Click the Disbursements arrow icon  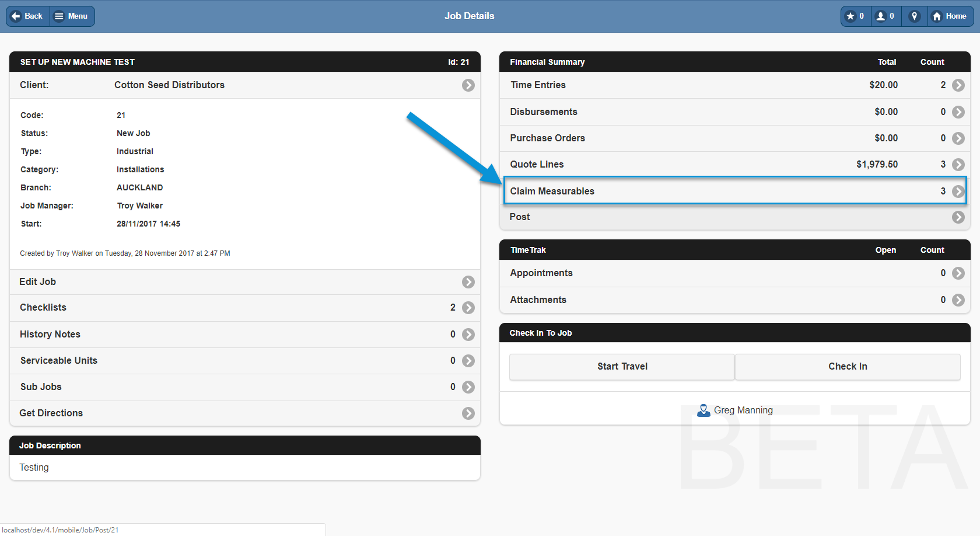click(x=958, y=112)
